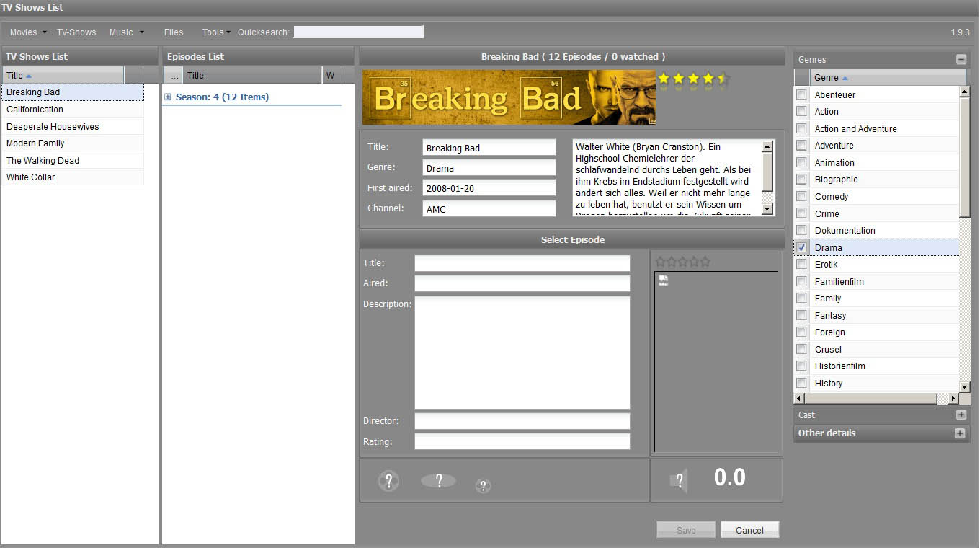Check the Adventure genre checkbox
This screenshot has width=980, height=548.
(801, 145)
